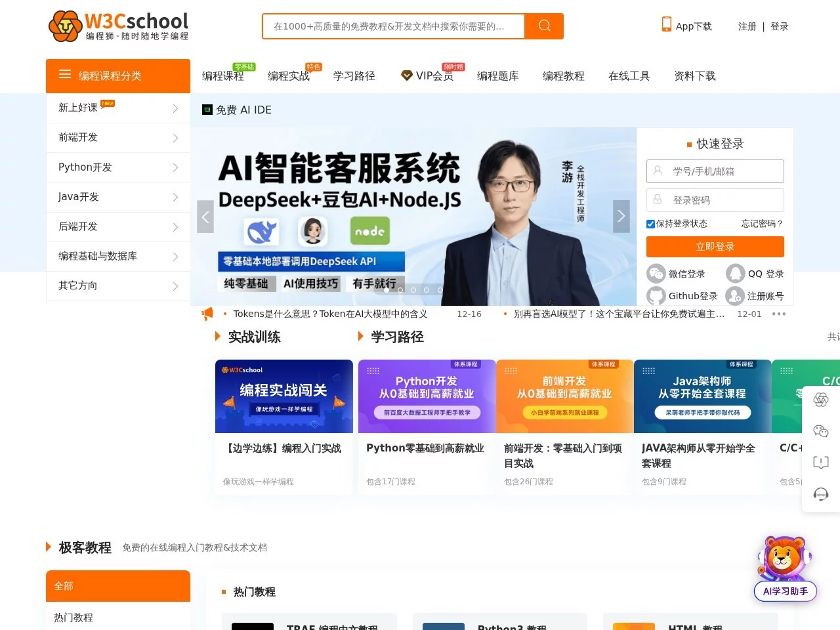Click the search magnifier icon
The image size is (840, 630).
coord(543,26)
